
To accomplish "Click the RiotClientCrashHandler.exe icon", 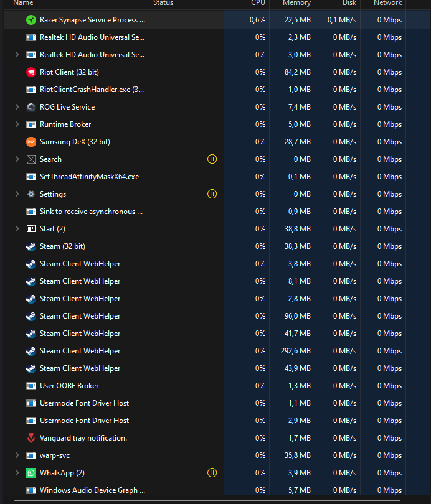I will click(x=31, y=90).
